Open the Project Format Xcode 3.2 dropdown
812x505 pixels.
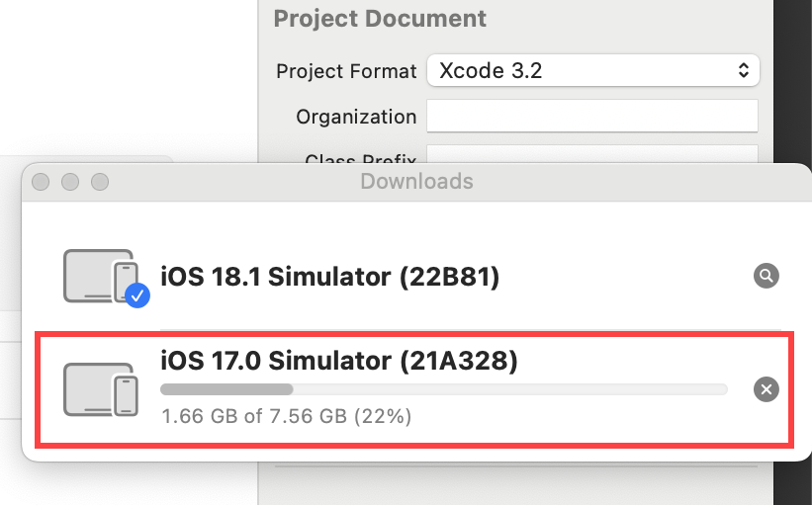coord(593,70)
